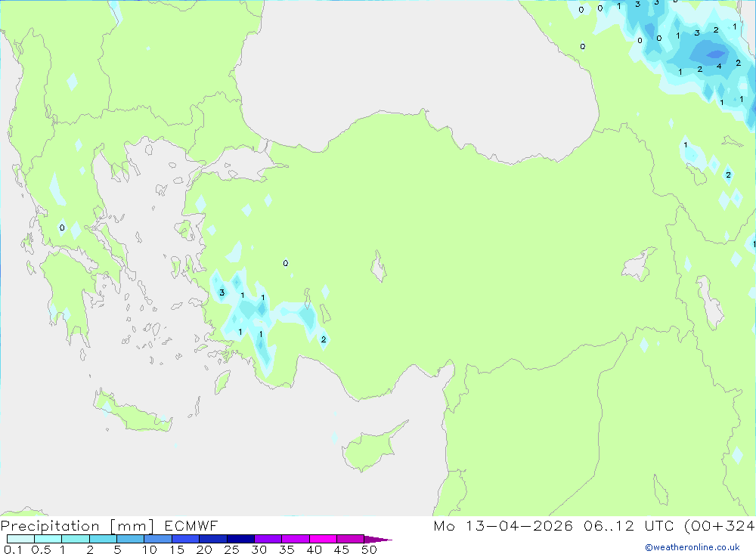756x554 pixels.
Task: Click the '0.1' legend scale label
Action: pos(13,549)
